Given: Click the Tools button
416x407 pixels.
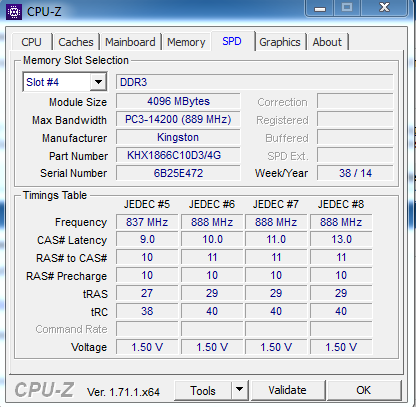Looking at the screenshot, I should click(x=203, y=390).
